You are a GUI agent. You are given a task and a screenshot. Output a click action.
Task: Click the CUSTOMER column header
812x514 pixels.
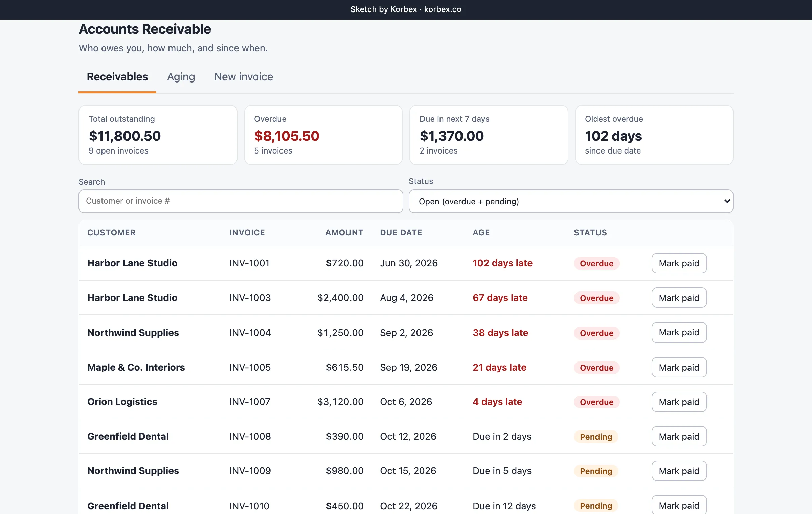click(x=111, y=232)
